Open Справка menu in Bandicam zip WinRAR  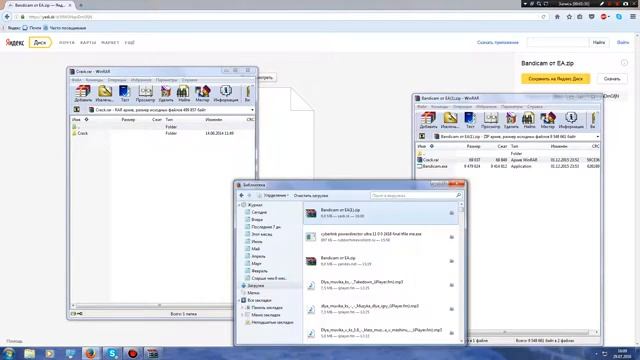535,107
